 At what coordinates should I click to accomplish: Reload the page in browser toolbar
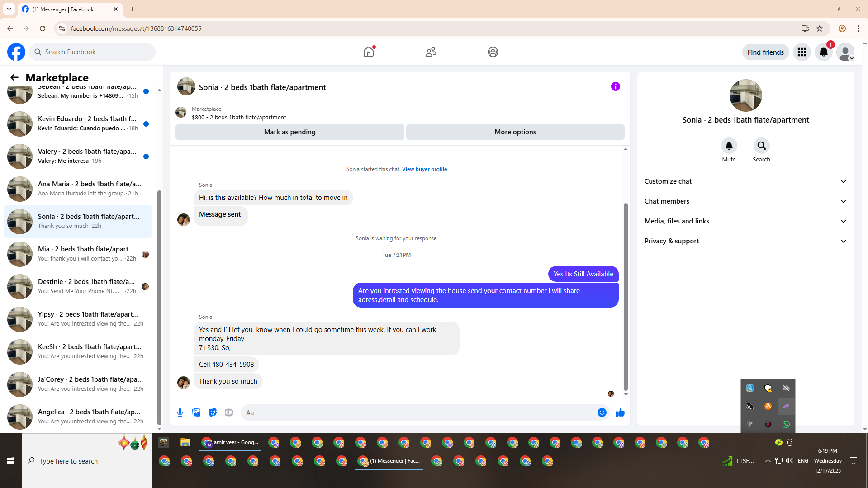(43, 28)
